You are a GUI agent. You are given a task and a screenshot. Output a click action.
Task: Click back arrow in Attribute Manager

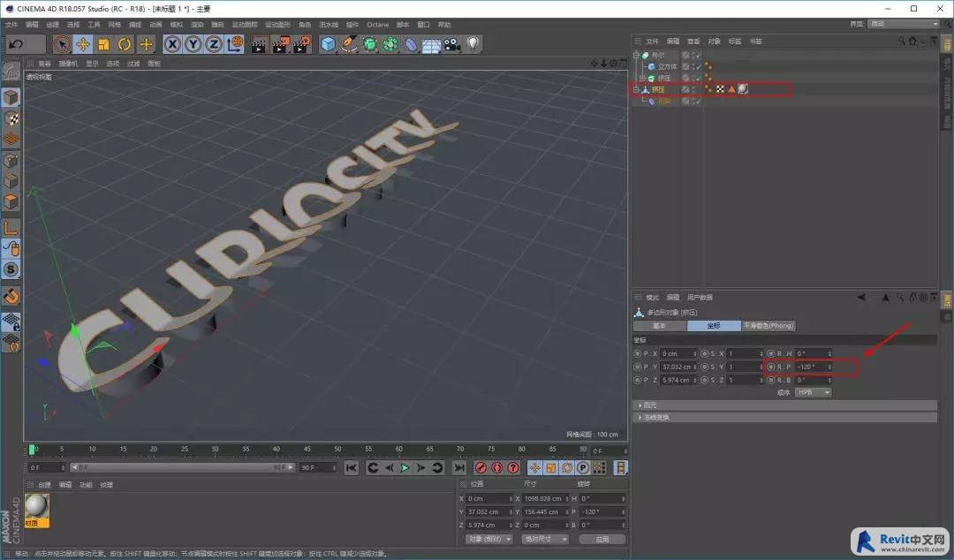pyautogui.click(x=861, y=298)
